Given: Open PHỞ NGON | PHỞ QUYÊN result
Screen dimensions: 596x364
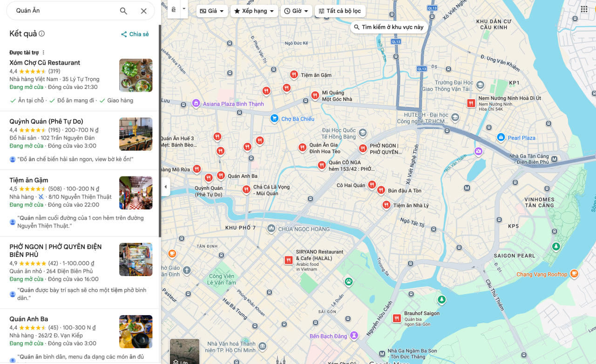Looking at the screenshot, I should (80, 272).
